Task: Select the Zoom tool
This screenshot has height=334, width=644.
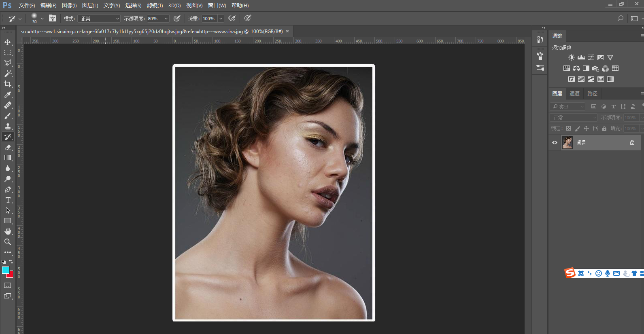Action: (8, 242)
